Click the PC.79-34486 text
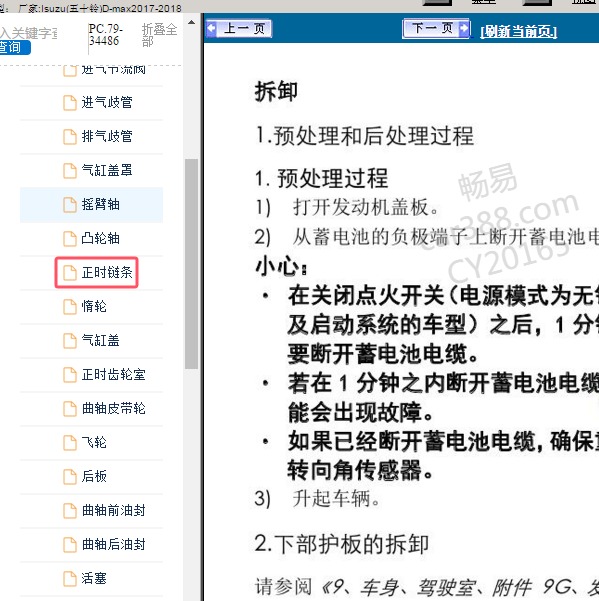Image resolution: width=599 pixels, height=601 pixels. click(x=105, y=34)
